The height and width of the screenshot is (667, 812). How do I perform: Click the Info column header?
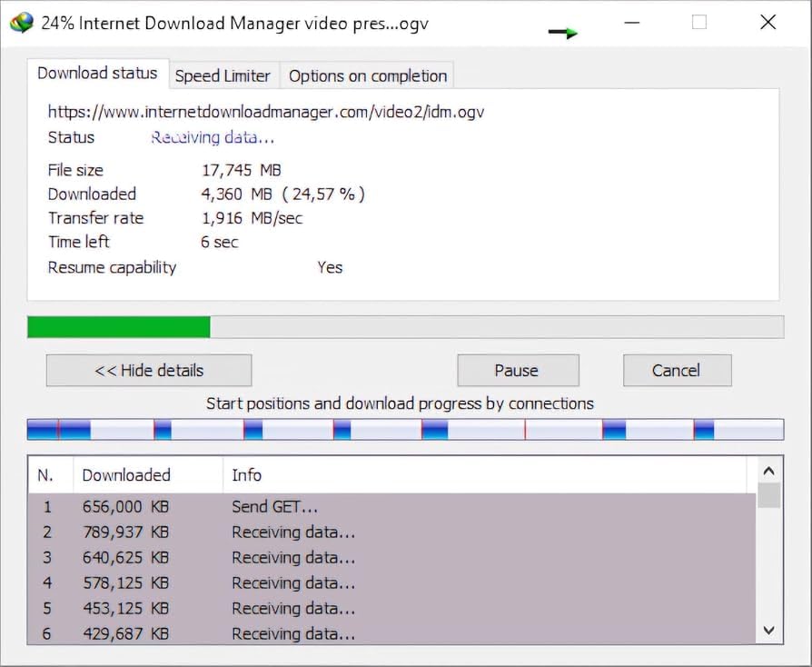click(x=246, y=475)
